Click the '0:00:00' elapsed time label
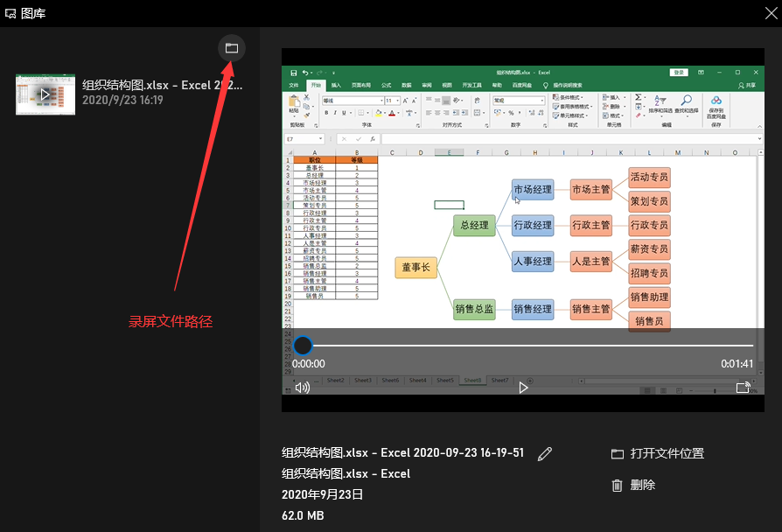The width and height of the screenshot is (782, 532). [309, 364]
